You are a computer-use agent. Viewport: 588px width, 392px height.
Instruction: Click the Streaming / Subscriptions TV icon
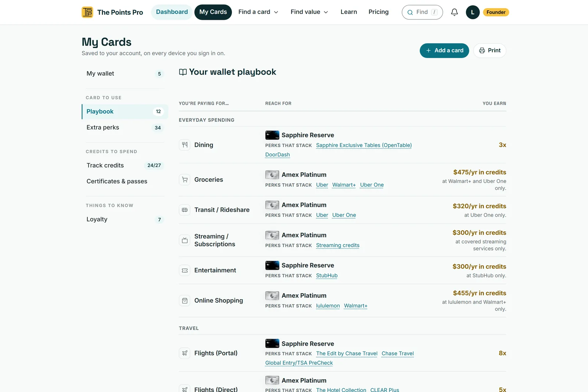coord(185,240)
